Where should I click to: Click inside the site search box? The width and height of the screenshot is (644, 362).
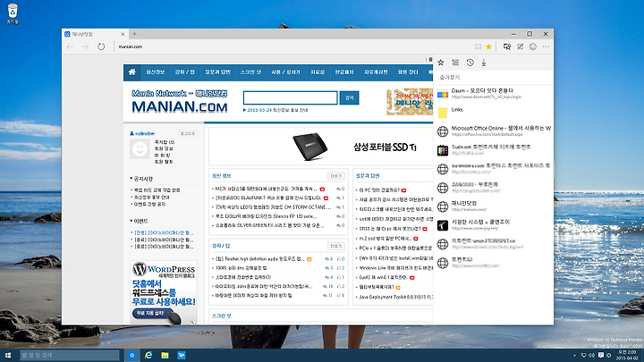291,97
